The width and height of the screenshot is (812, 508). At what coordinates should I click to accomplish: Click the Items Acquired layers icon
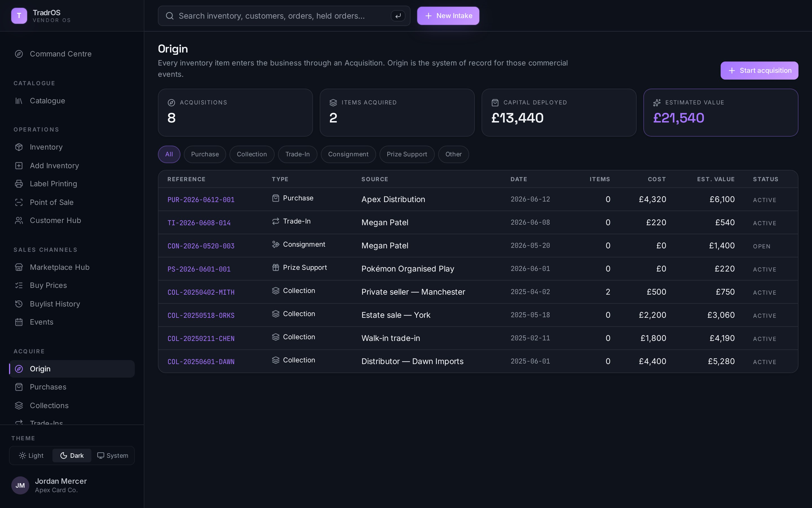click(x=333, y=102)
